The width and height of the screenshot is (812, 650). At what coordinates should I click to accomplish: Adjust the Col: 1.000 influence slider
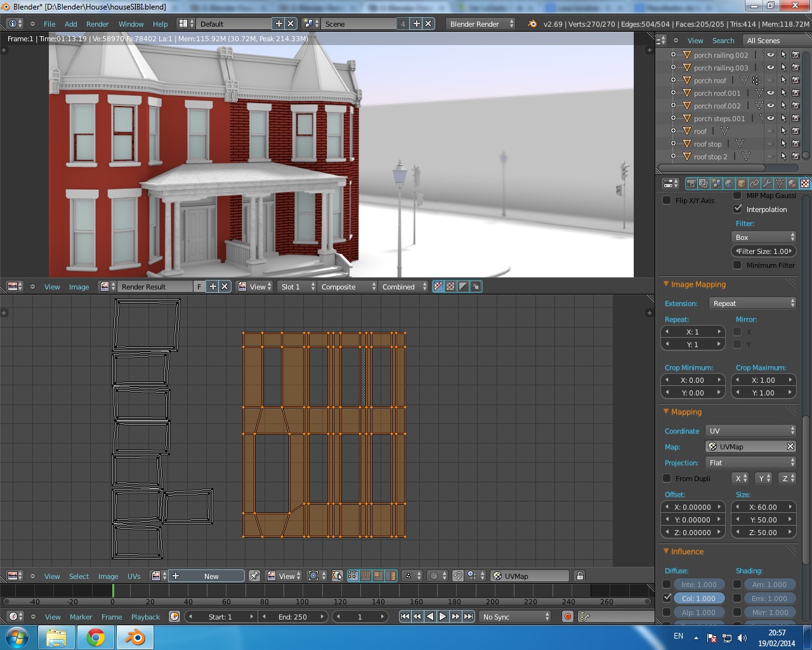(698, 599)
